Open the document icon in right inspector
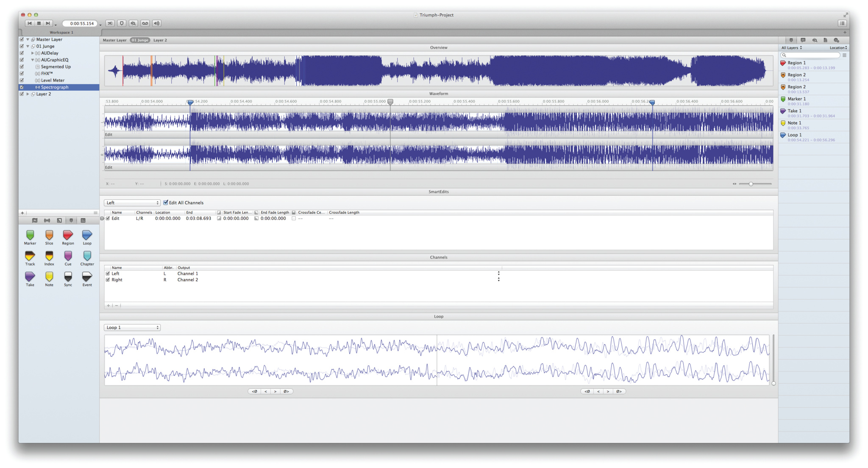 tap(825, 40)
